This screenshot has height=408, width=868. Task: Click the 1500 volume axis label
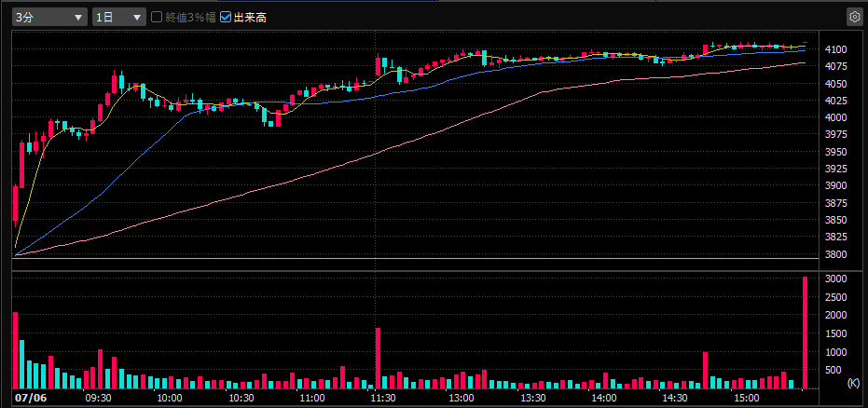(835, 333)
